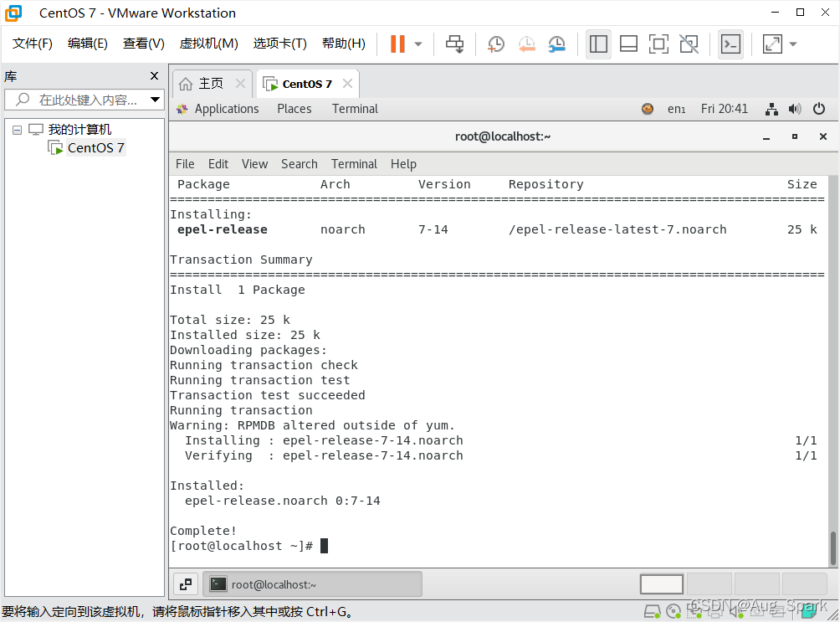Click the VMware pause virtual machine button

click(397, 44)
